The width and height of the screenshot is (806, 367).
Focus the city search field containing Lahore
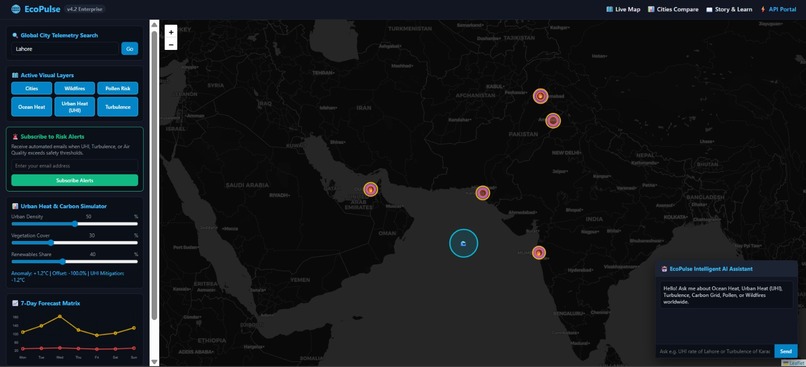point(65,49)
